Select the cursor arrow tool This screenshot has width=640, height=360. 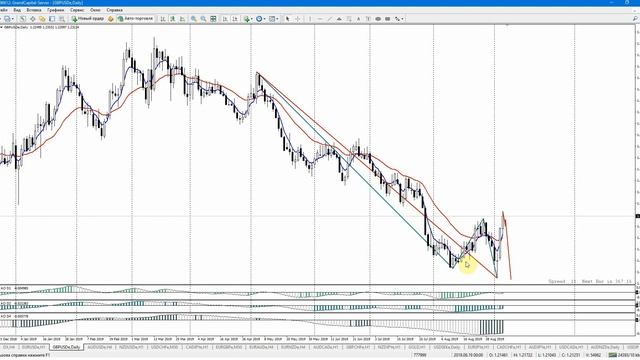[x=288, y=19]
